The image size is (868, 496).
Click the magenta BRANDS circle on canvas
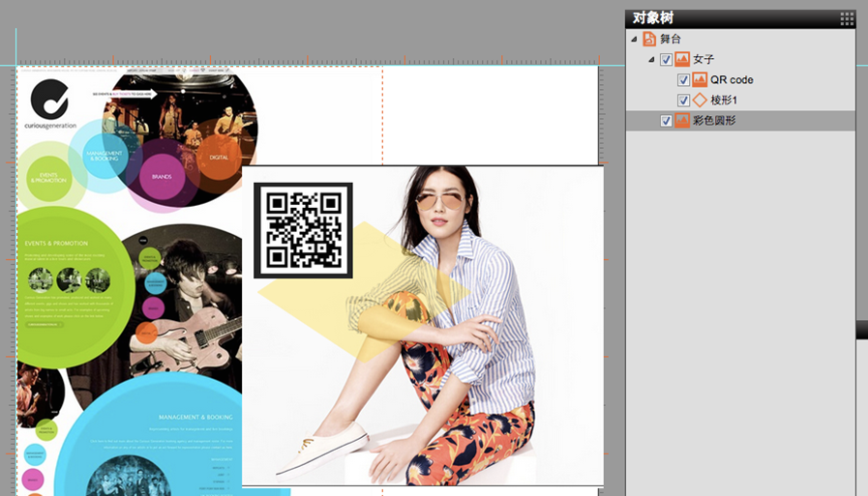click(x=162, y=176)
